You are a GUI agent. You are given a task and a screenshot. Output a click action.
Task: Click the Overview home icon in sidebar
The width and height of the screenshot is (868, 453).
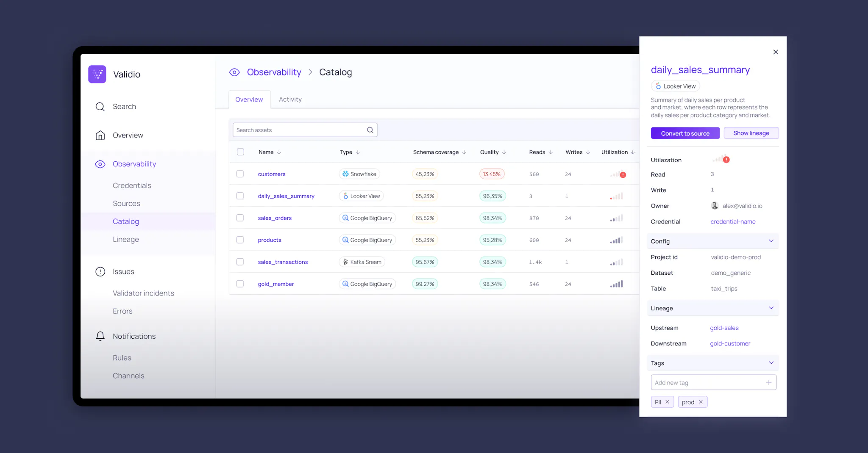[100, 135]
